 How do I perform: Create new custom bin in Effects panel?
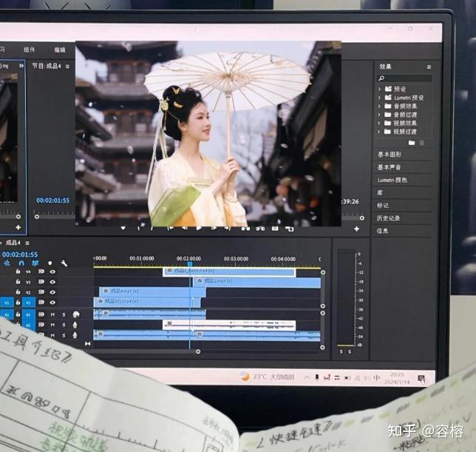click(412, 143)
